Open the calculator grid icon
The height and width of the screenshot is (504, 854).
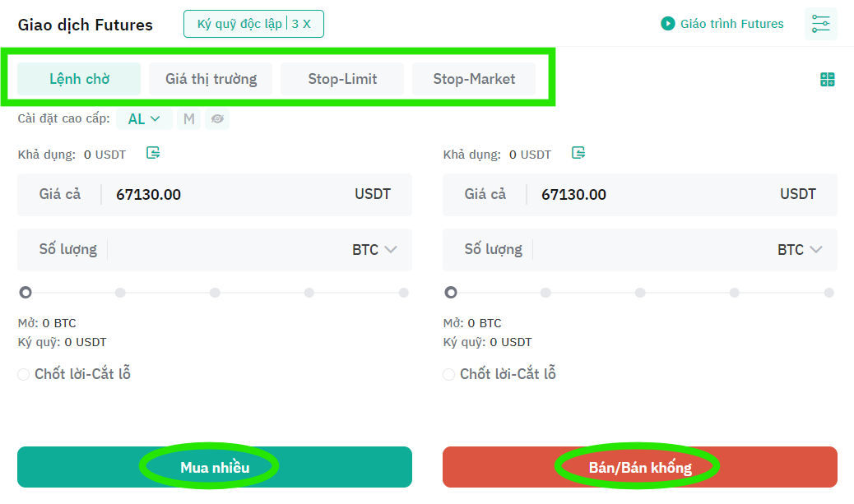(x=828, y=80)
